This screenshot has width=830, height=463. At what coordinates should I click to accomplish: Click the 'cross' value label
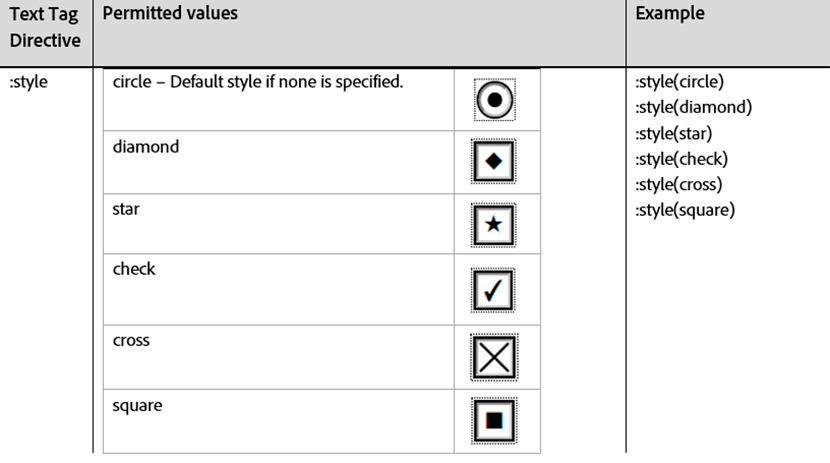pos(131,340)
